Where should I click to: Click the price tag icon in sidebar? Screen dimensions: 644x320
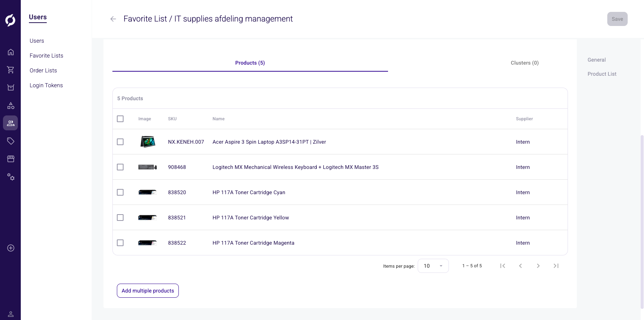click(11, 141)
